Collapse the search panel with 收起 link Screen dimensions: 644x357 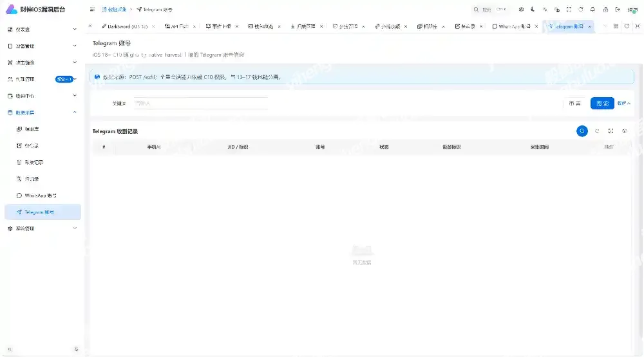(623, 103)
